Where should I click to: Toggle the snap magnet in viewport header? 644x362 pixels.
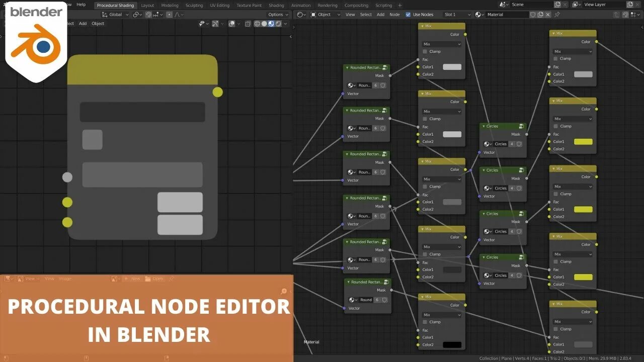coord(148,15)
